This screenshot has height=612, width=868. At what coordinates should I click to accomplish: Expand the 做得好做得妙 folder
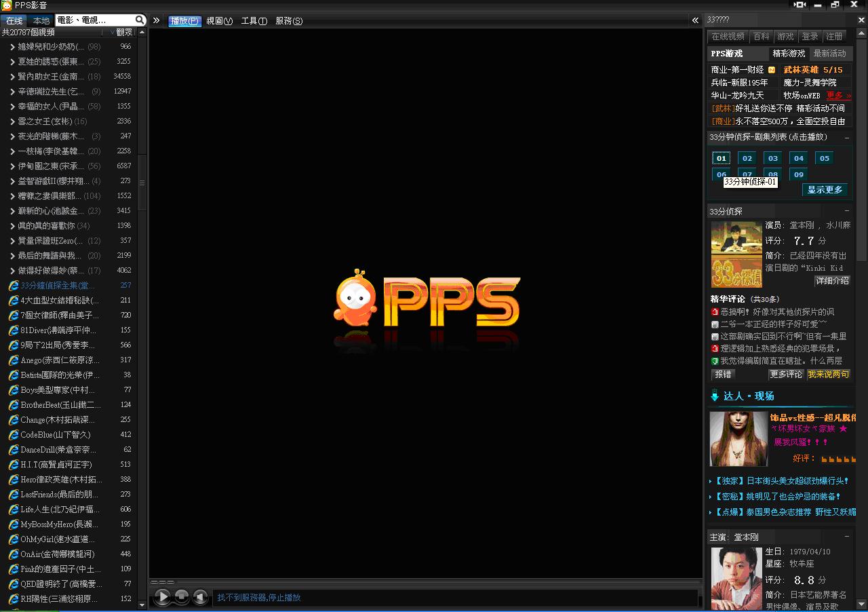pos(12,271)
